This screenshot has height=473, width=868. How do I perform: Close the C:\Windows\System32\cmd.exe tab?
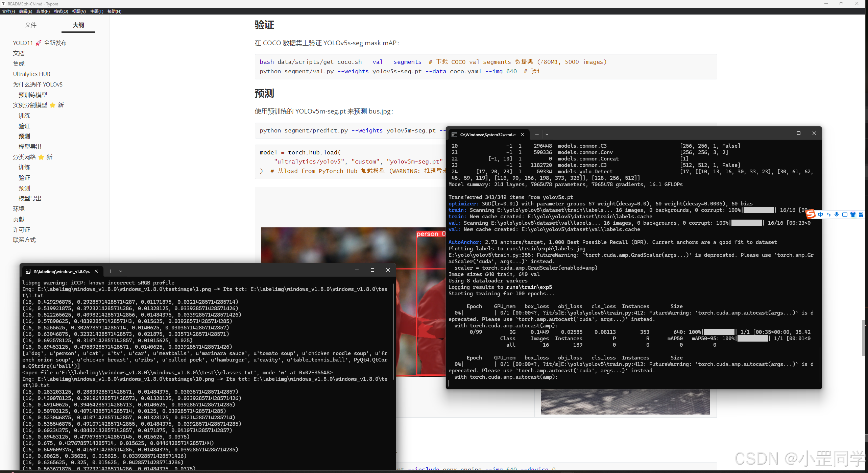(523, 134)
